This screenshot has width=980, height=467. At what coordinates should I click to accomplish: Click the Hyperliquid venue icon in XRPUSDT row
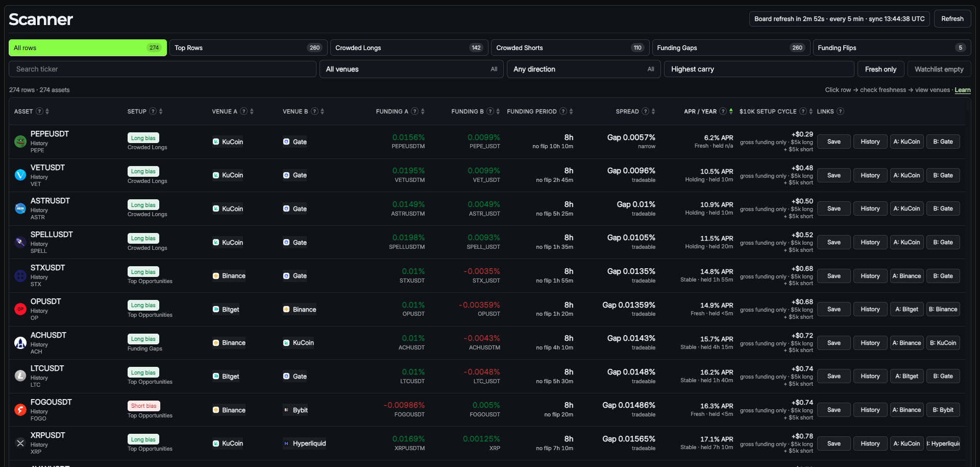[286, 443]
